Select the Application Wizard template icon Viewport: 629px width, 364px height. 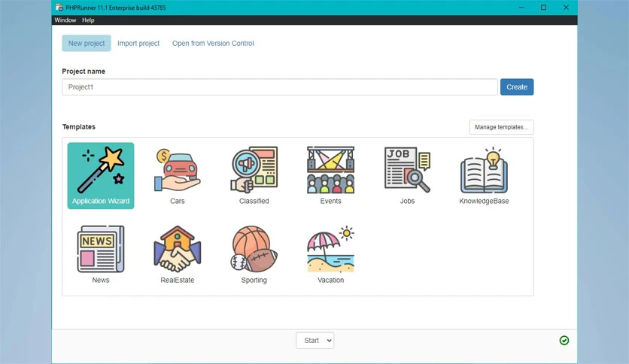(101, 171)
